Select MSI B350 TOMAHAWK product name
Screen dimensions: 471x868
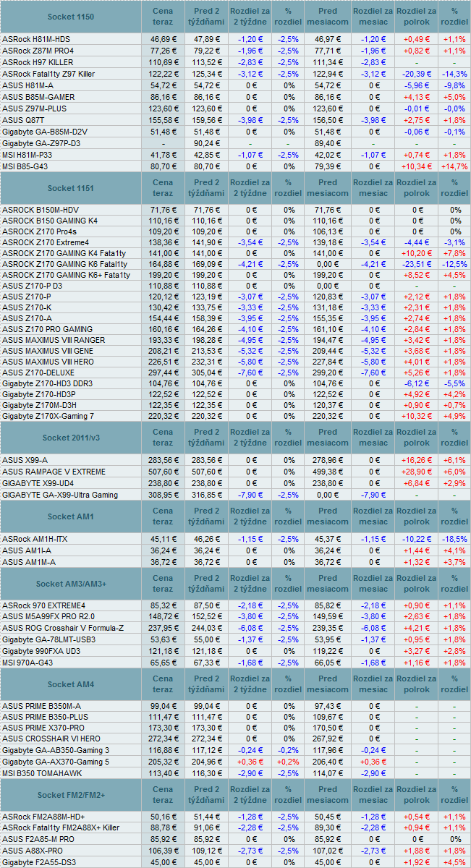point(43,773)
